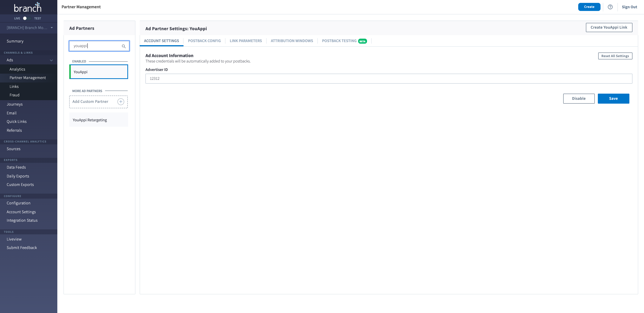
Task: Select YouAppi Retargeting partner
Action: point(98,120)
